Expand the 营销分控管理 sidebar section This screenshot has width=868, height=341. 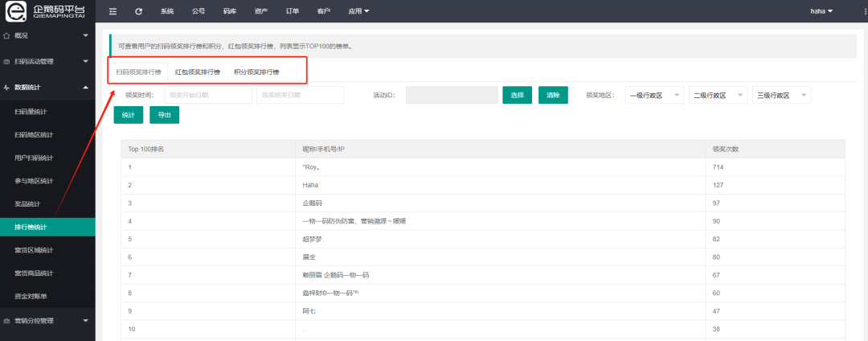pyautogui.click(x=47, y=321)
